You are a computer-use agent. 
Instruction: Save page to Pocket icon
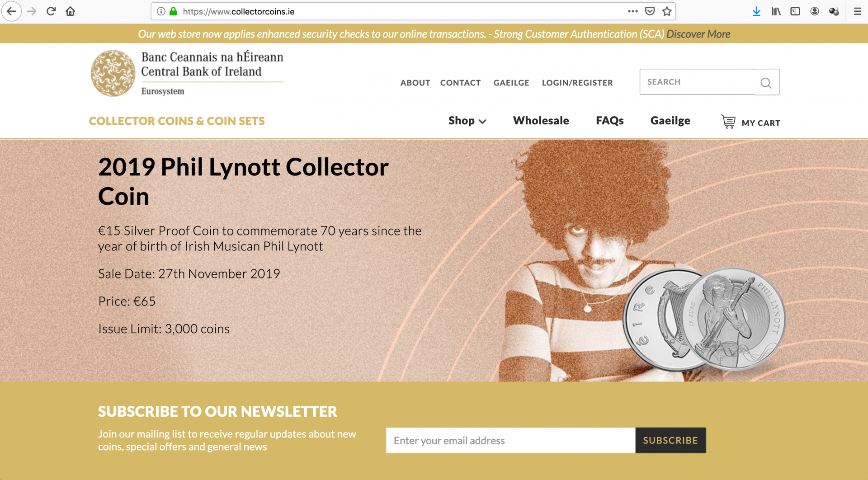650,11
